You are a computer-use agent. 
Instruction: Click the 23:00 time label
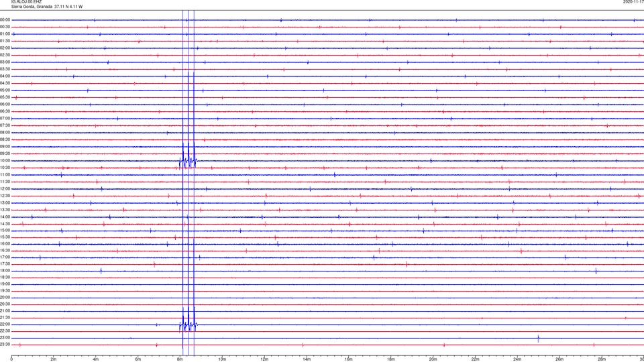[x=5, y=337]
